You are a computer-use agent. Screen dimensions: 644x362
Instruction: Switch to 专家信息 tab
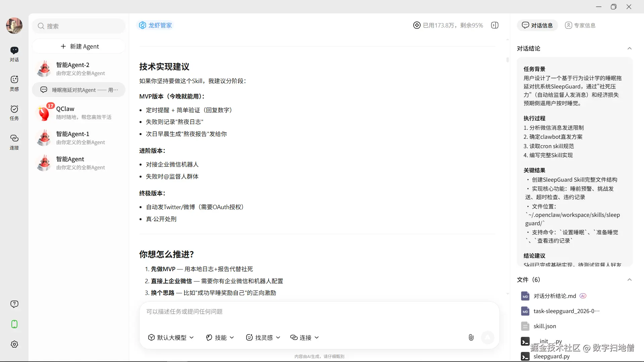point(580,25)
